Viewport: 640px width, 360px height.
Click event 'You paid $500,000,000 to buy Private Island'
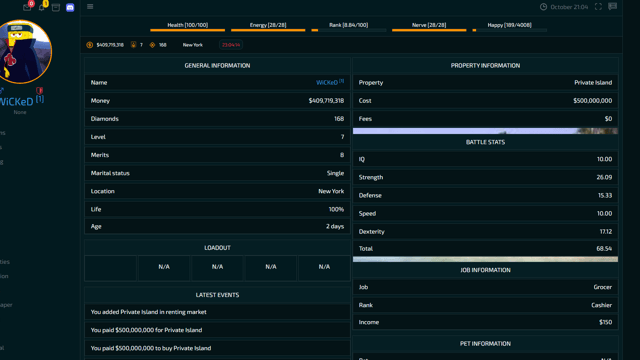(217, 348)
